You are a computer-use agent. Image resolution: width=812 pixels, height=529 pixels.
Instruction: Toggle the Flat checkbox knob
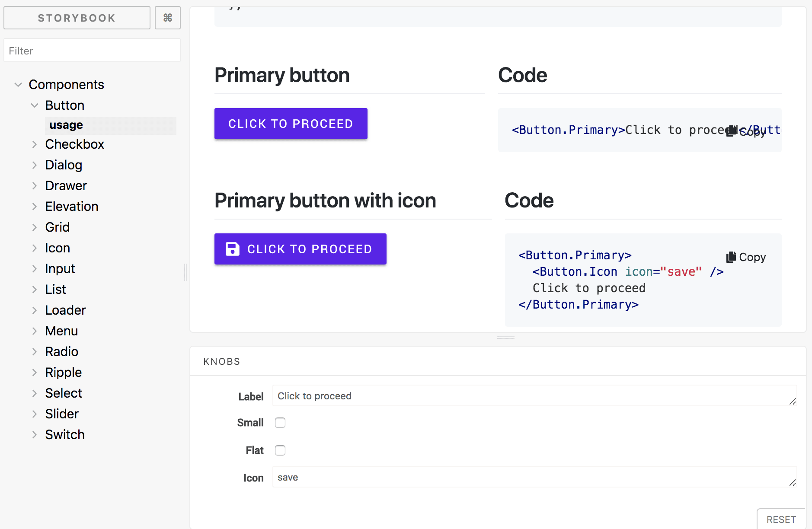(280, 450)
